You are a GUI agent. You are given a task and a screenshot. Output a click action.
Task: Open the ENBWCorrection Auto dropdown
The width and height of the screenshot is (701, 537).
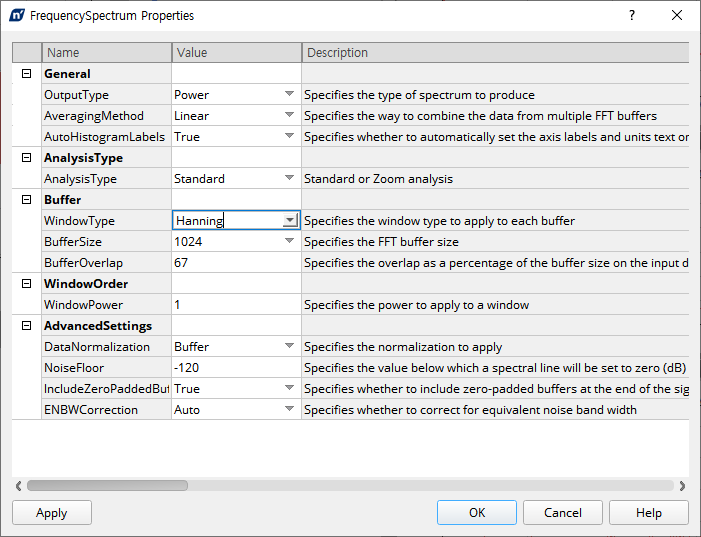coord(289,410)
